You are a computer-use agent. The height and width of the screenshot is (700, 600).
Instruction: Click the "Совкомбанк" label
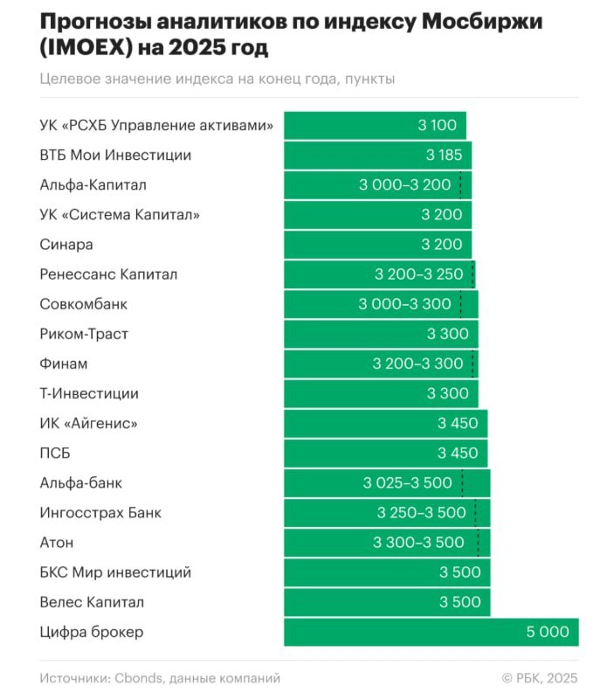(84, 304)
